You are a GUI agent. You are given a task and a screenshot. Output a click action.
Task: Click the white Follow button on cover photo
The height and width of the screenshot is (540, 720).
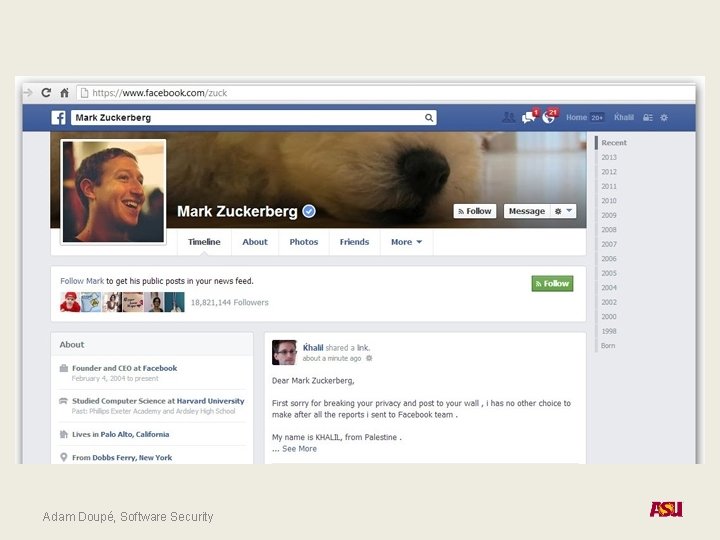(x=475, y=211)
